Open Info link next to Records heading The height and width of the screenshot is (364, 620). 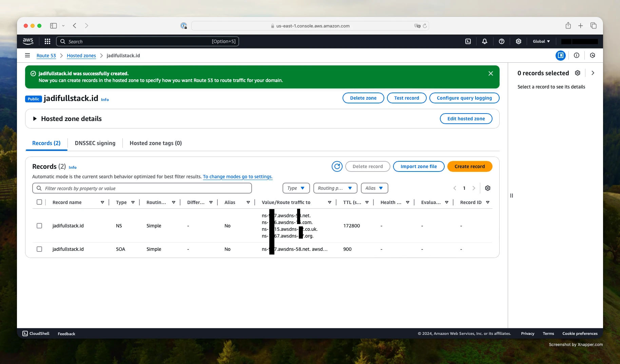point(73,167)
